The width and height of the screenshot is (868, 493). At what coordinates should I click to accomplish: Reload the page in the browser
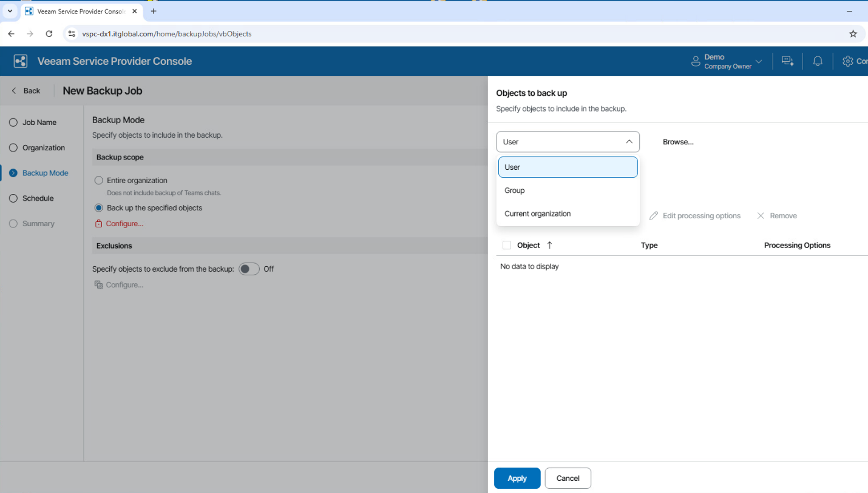point(49,34)
